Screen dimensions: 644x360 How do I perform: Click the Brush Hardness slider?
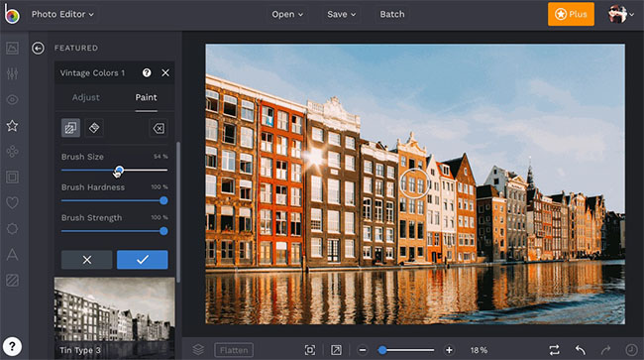click(114, 200)
